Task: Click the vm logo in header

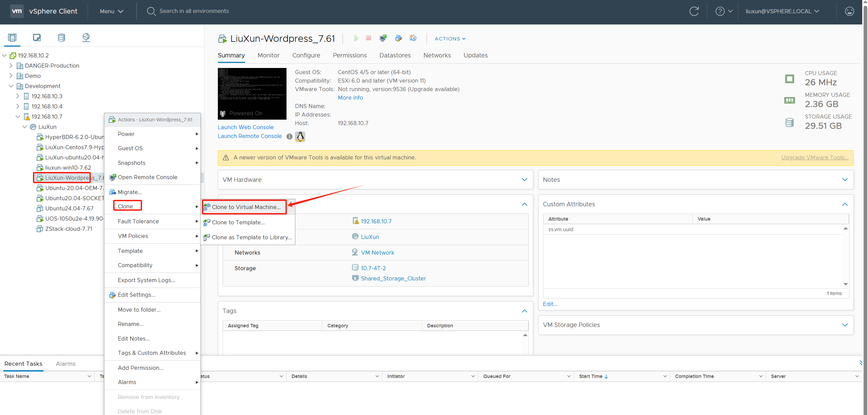Action: pos(17,11)
